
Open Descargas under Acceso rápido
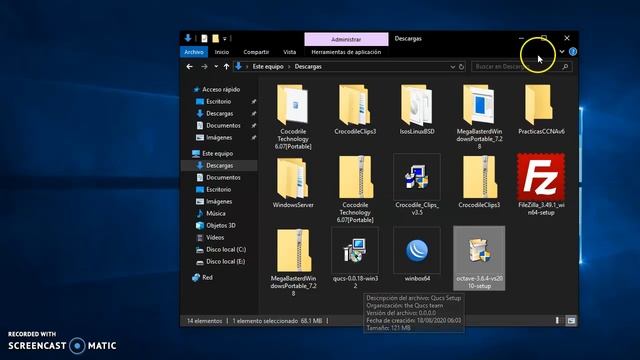click(220, 113)
